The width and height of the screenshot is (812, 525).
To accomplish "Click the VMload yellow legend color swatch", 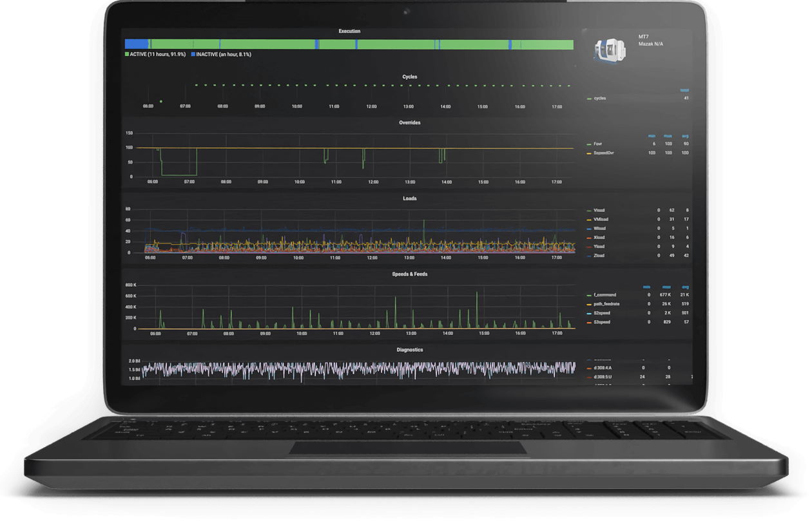I will point(589,220).
